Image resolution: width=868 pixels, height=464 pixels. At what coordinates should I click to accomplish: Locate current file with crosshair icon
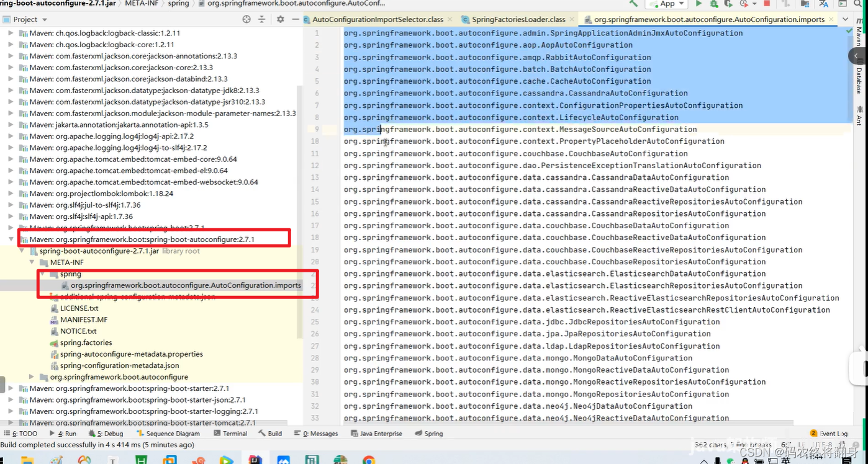coord(246,19)
